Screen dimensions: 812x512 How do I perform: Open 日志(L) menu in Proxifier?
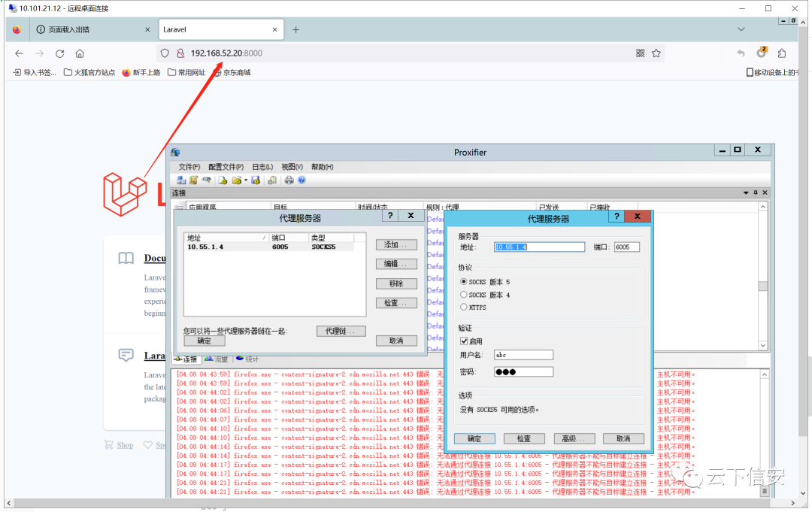click(x=262, y=167)
